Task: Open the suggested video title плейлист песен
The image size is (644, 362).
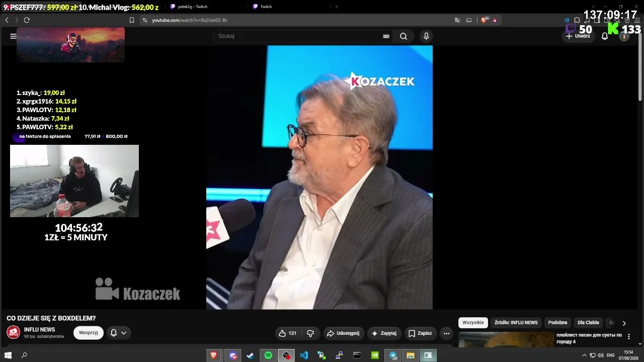Action: pos(589,338)
